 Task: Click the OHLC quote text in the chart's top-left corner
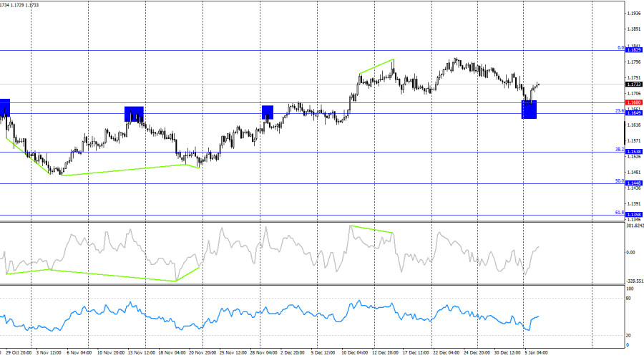click(19, 5)
